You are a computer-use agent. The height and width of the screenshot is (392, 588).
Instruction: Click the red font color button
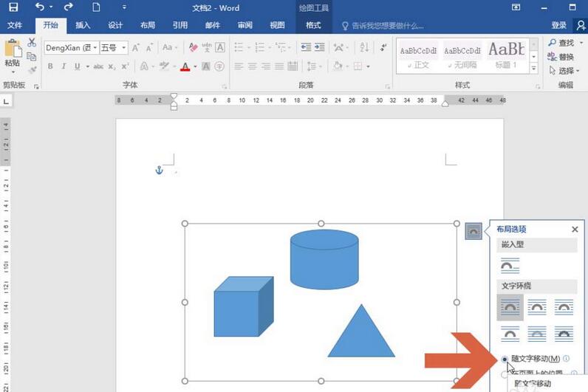[185, 66]
